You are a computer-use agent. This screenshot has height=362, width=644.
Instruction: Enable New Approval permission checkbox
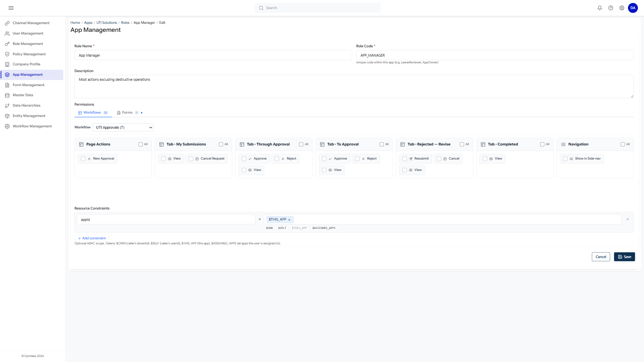(83, 159)
